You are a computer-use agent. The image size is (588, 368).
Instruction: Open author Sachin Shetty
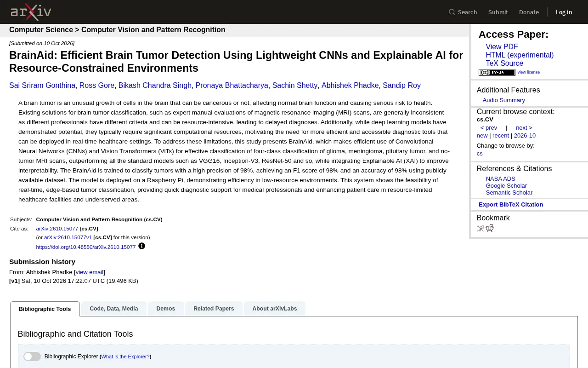point(295,86)
